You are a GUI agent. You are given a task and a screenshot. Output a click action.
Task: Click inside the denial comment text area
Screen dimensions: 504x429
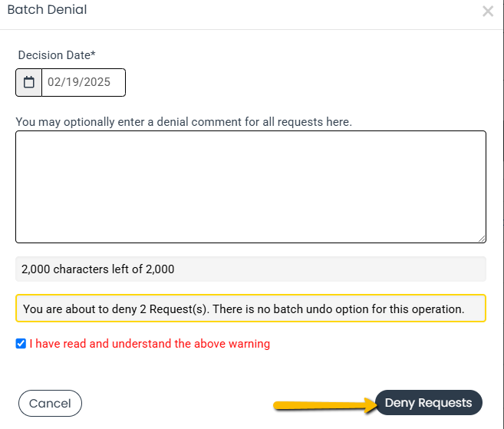click(x=251, y=186)
